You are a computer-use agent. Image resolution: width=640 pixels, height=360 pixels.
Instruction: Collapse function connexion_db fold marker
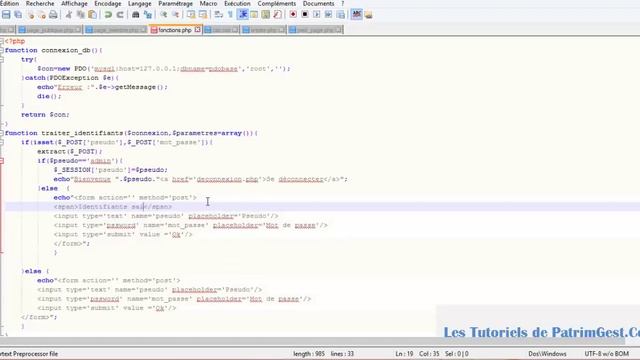[x=2, y=50]
